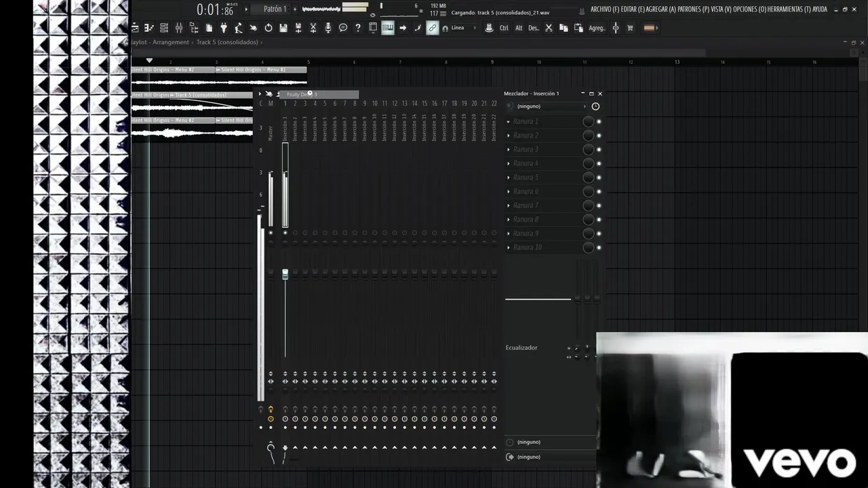Open the shopping cart store icon
The width and height of the screenshot is (868, 488).
click(x=630, y=28)
